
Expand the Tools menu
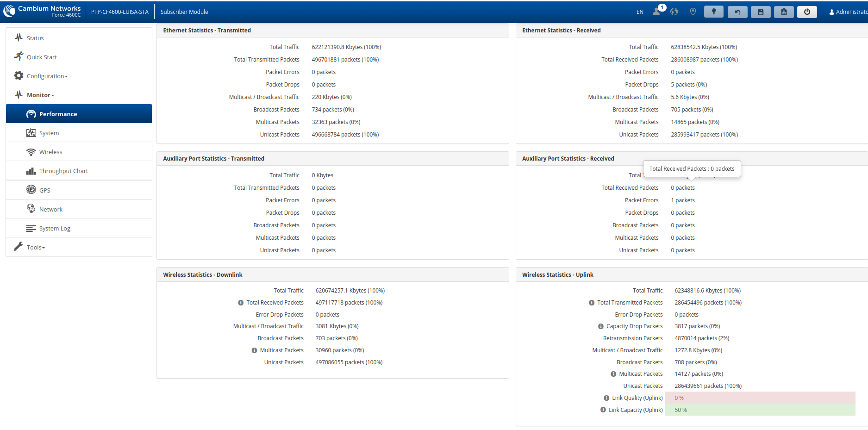[79, 247]
